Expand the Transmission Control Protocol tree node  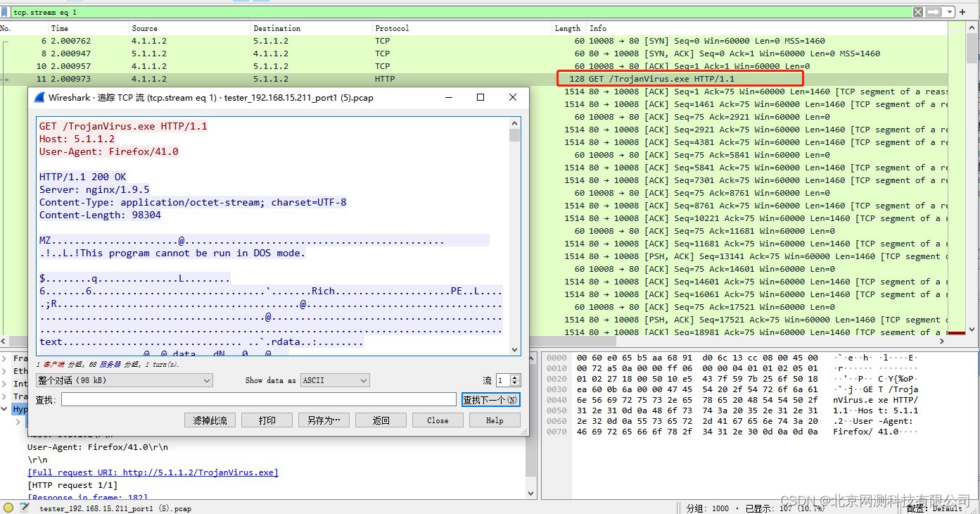6,396
